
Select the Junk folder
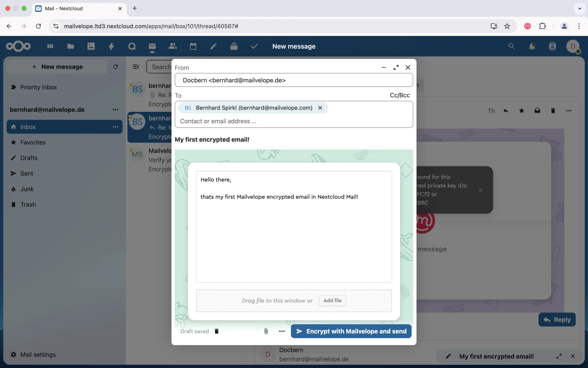coord(64,189)
